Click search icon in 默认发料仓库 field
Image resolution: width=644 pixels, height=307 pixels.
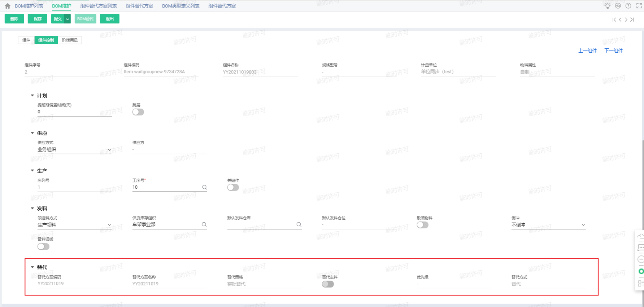coord(299,224)
